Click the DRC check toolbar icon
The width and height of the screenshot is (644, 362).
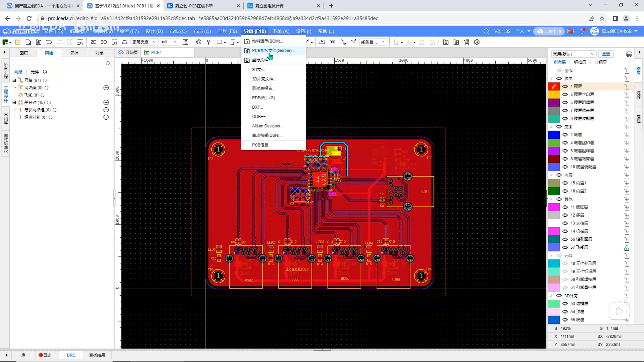click(332, 42)
